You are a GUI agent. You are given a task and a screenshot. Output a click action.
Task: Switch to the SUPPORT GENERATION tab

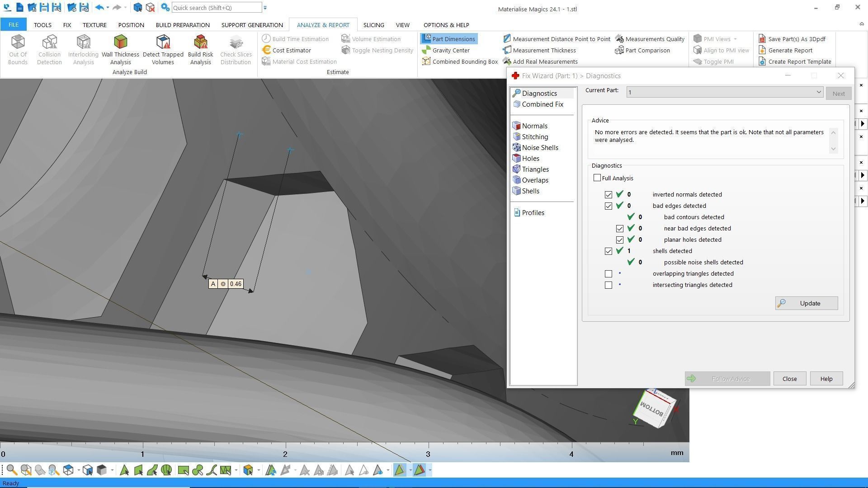coord(252,25)
